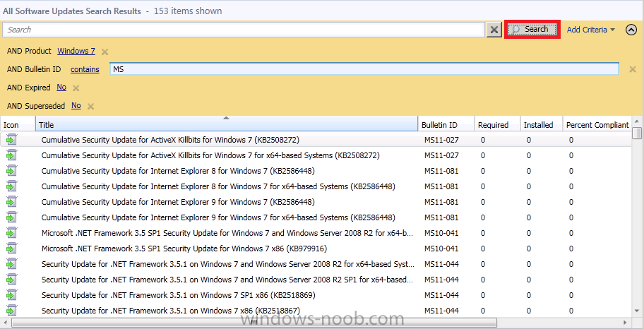This screenshot has width=644, height=329.
Task: Select ActiveX Killbits for x64-based Systems update title
Action: 210,155
